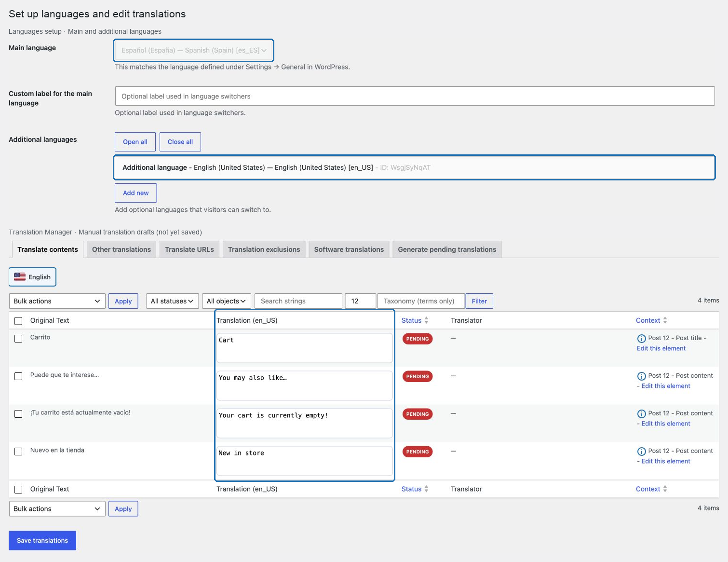Click Edit this element for the Carrito row
The height and width of the screenshot is (562, 728).
pos(661,348)
